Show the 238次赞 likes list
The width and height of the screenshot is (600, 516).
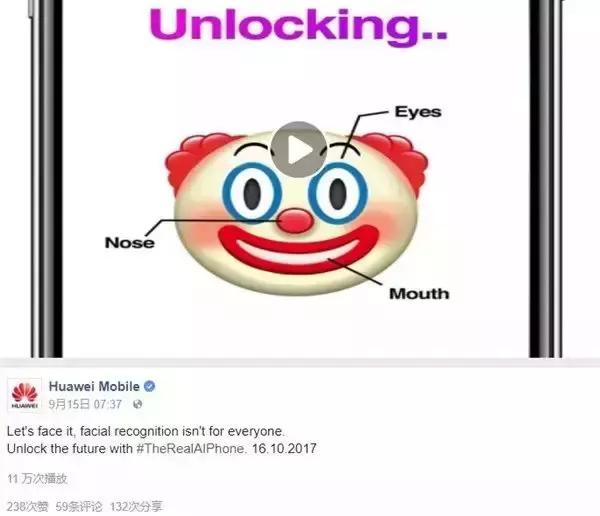(x=28, y=506)
